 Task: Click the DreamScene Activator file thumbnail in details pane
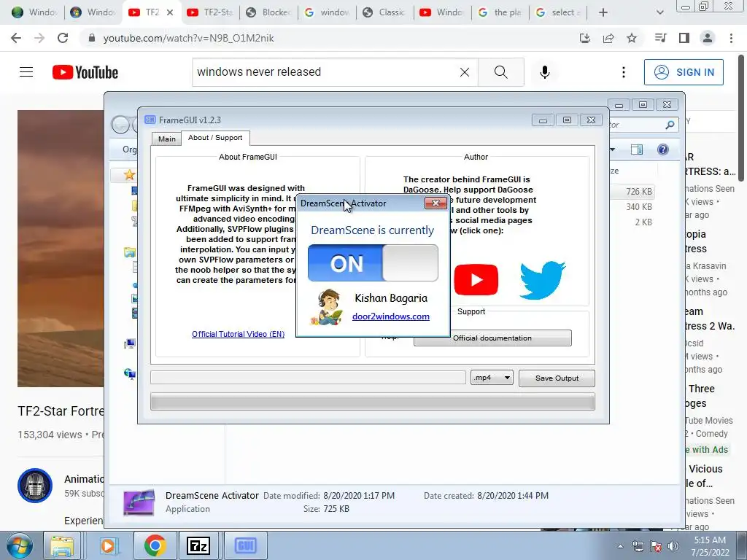coord(139,502)
